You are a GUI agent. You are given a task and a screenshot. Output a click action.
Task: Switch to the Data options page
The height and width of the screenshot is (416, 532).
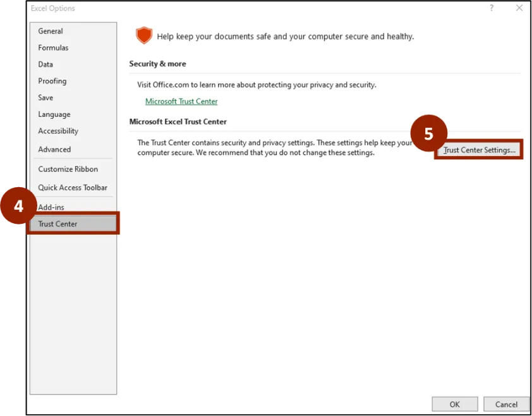point(45,64)
